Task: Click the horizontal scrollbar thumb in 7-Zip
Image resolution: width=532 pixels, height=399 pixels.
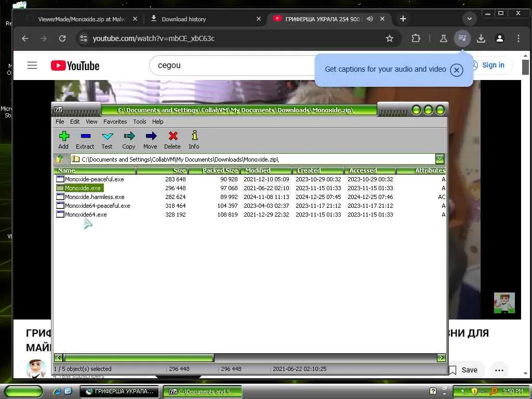Action: (139, 357)
